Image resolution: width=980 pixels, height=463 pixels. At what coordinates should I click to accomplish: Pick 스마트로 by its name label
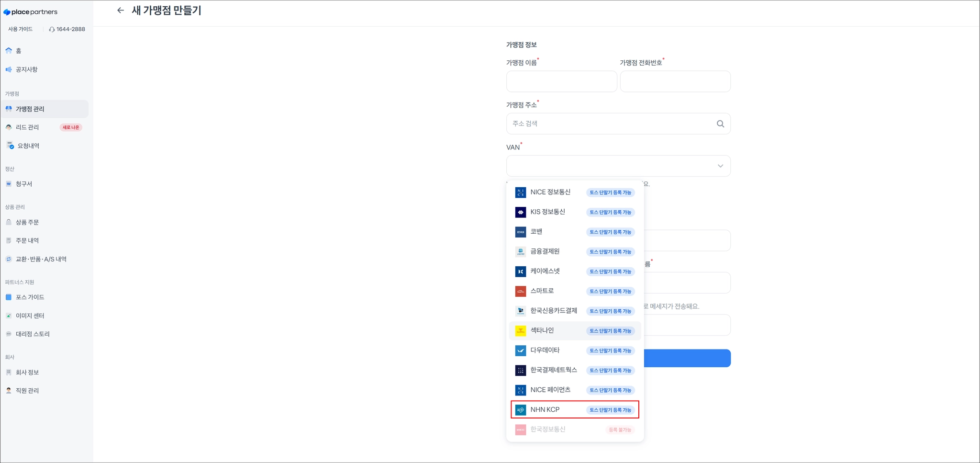[x=542, y=291]
